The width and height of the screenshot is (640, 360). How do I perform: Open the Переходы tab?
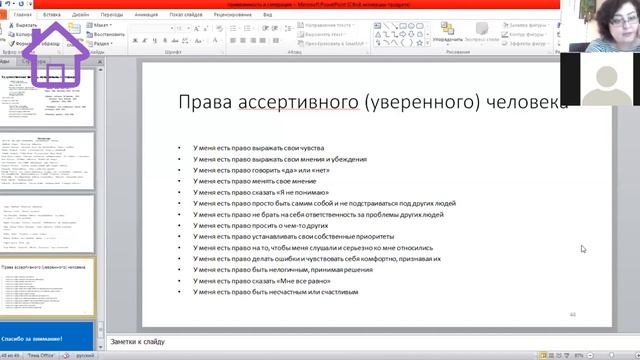point(111,14)
